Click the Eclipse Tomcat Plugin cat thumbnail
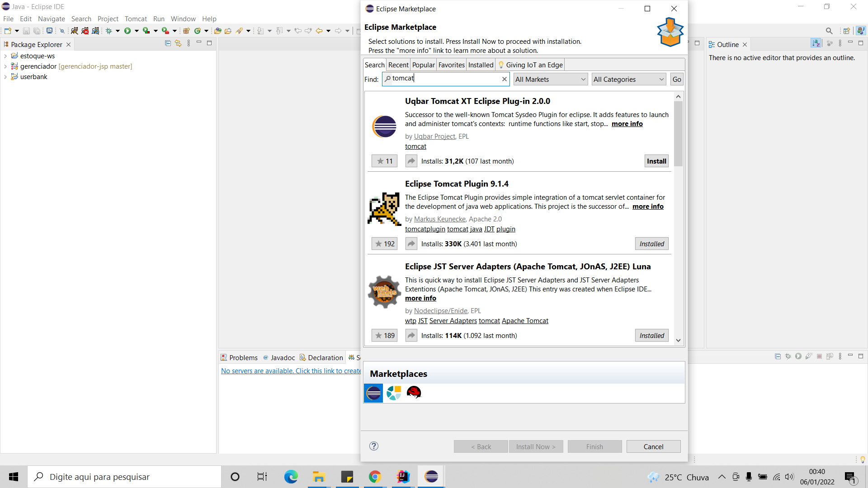 point(384,209)
